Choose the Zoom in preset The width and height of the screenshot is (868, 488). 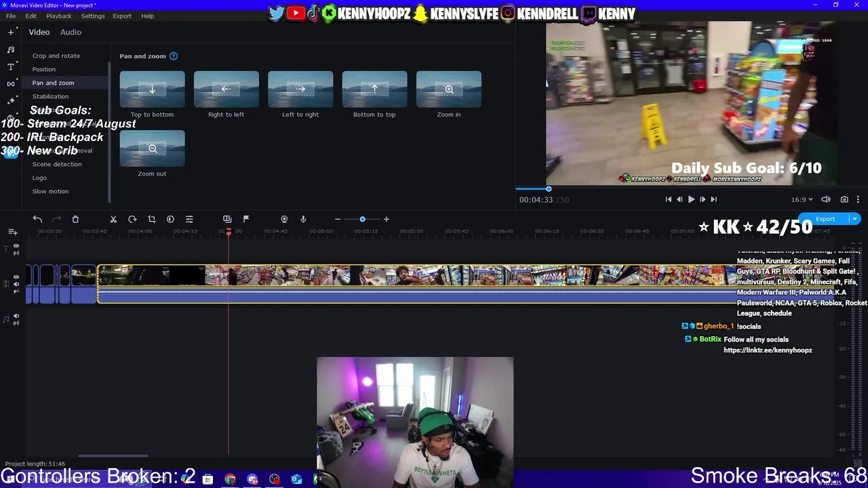point(449,89)
